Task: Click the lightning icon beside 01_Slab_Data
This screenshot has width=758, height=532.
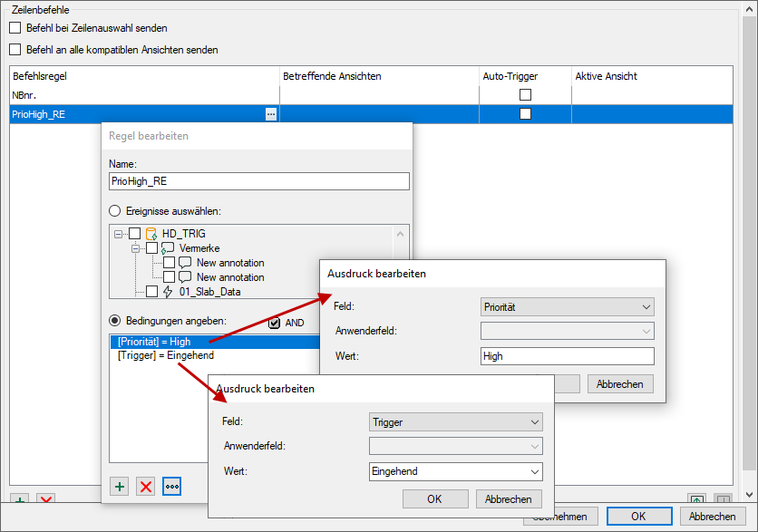Action: click(x=168, y=291)
